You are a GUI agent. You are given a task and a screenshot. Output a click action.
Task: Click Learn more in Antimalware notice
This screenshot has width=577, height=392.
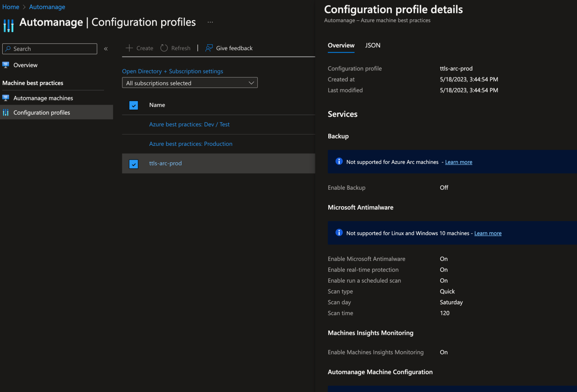(x=488, y=233)
